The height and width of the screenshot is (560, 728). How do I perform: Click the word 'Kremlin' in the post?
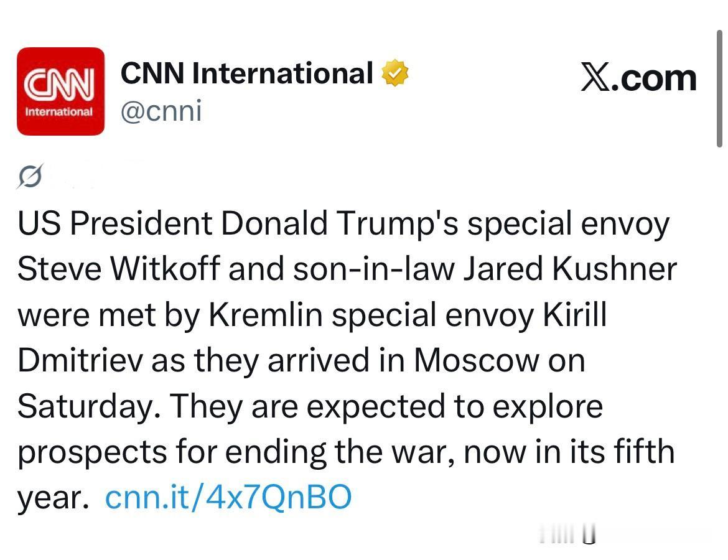(x=266, y=314)
